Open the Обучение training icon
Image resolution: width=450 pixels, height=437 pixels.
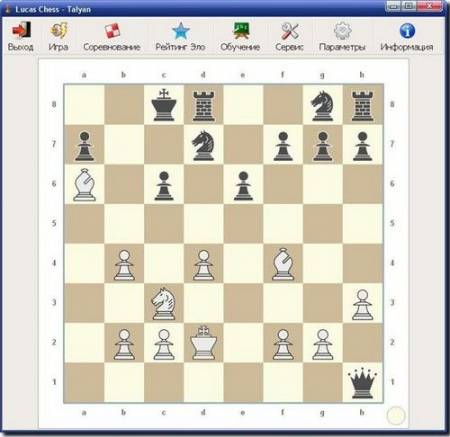point(240,31)
